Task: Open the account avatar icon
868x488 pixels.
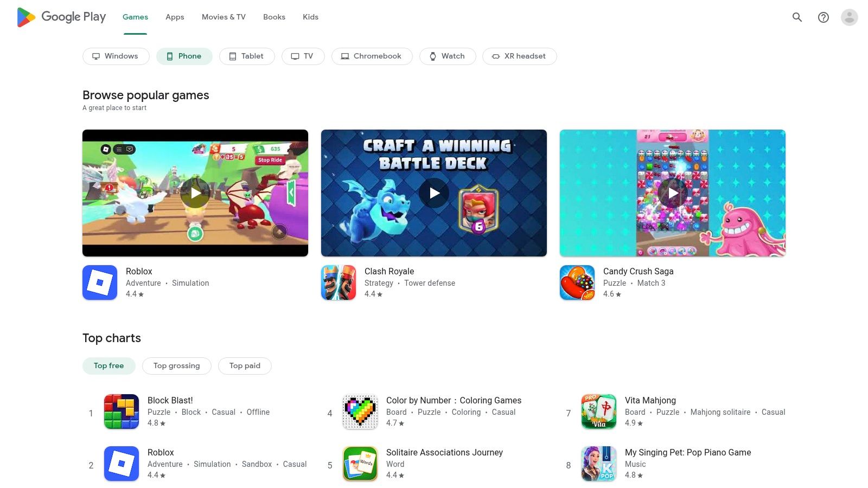Action: pyautogui.click(x=850, y=17)
